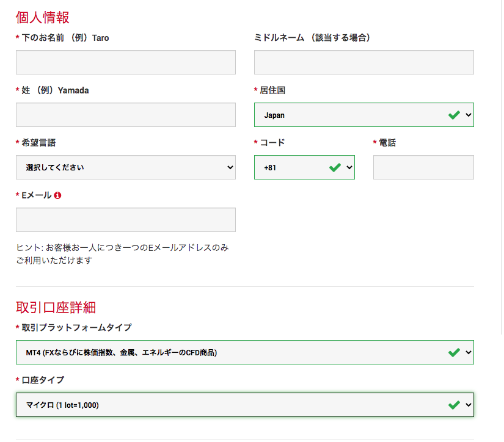Click green checkmark in MT4 platform field
The image size is (504, 442).
[x=454, y=352]
